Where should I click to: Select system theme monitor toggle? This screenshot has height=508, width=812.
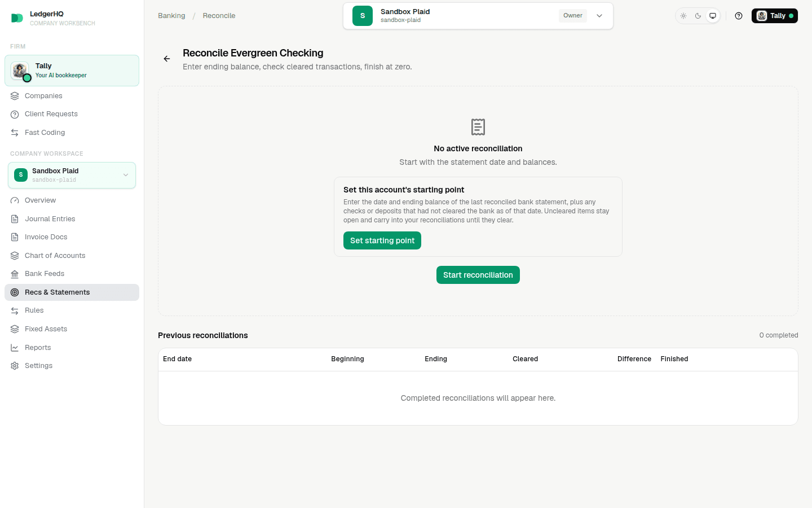pyautogui.click(x=713, y=16)
